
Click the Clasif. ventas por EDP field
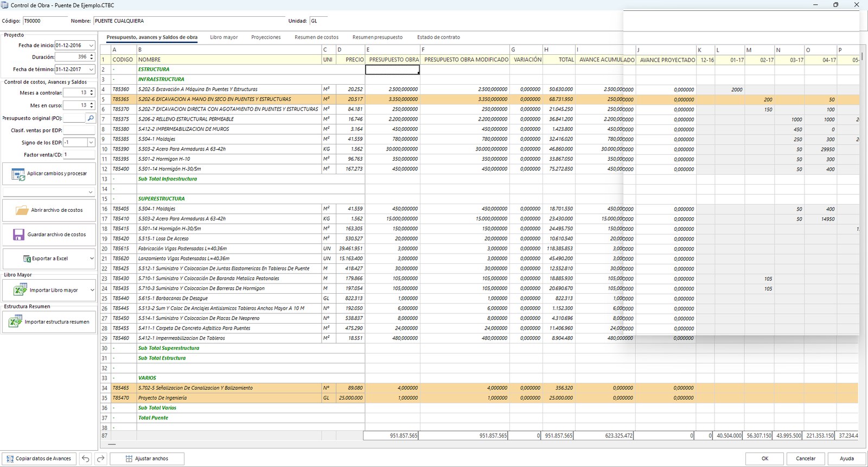point(79,130)
